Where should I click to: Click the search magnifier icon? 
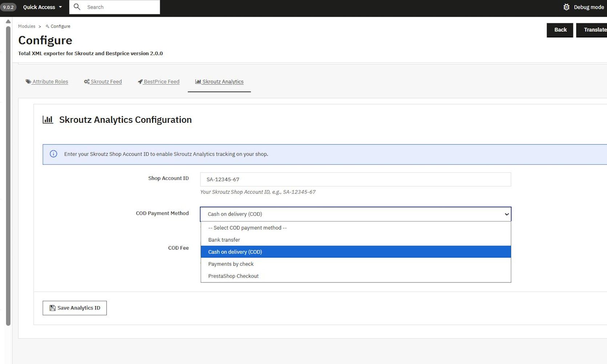tap(77, 7)
